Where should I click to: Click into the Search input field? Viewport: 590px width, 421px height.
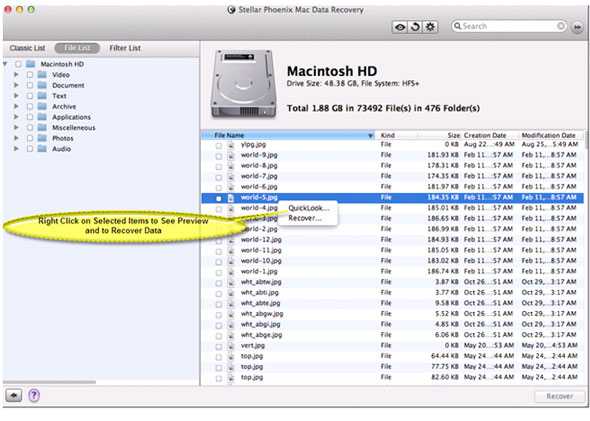[509, 26]
